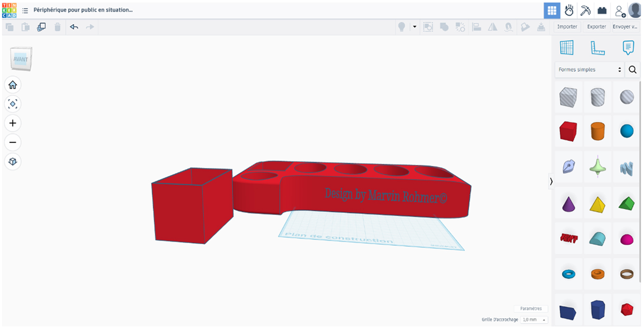This screenshot has height=329, width=644.
Task: Click the Exporter button
Action: pos(596,27)
